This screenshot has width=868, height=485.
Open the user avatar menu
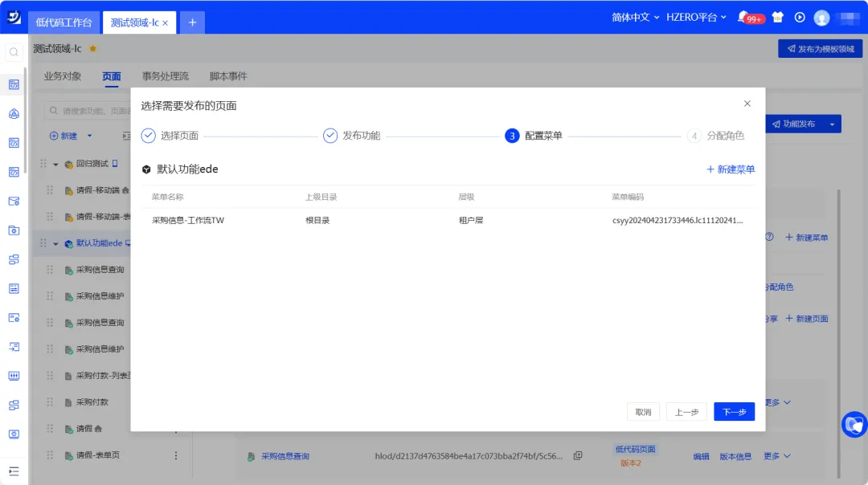pyautogui.click(x=821, y=18)
